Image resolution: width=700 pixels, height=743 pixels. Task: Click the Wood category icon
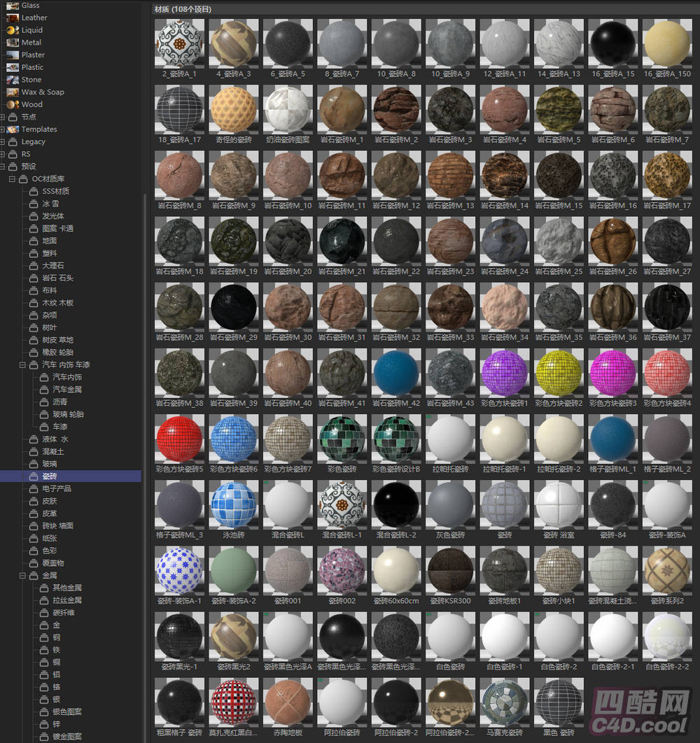[13, 104]
